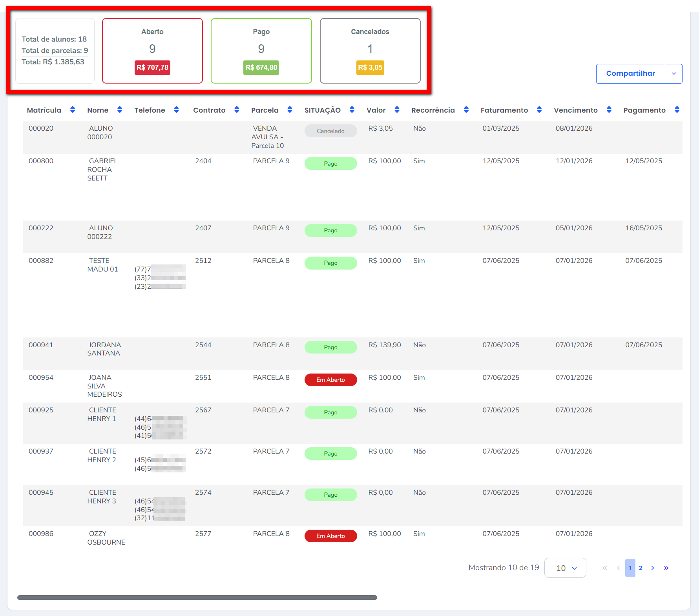This screenshot has width=699, height=616.
Task: Sort rows by the SITUAÇÃO column icon
Action: tap(352, 110)
